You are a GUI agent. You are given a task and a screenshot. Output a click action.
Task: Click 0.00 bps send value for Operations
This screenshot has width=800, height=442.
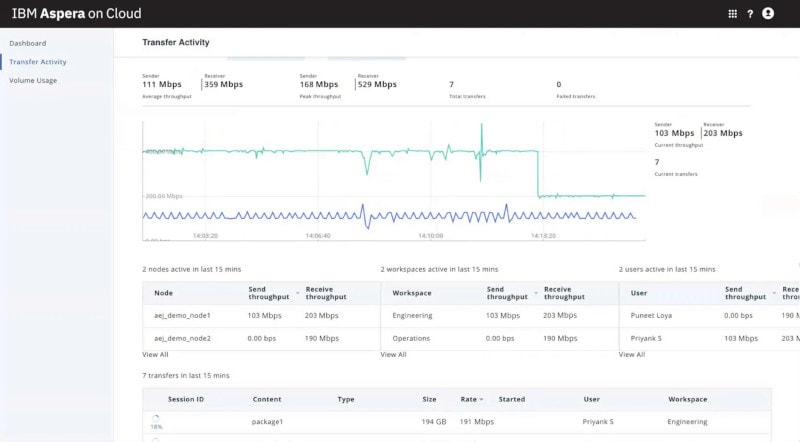point(500,338)
